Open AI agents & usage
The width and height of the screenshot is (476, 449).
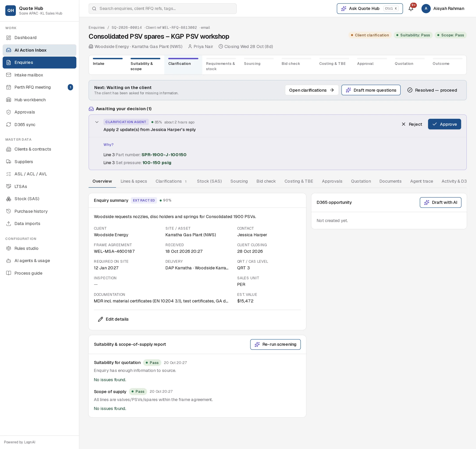39,261
